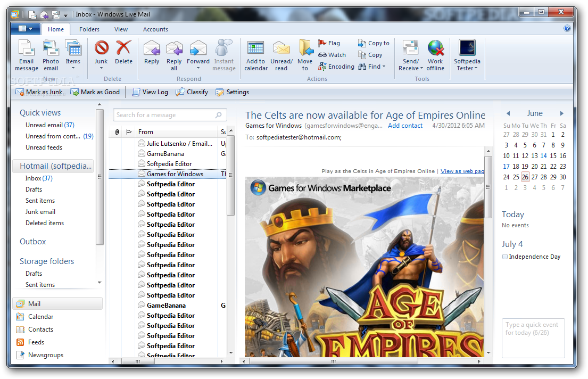
Task: Switch to the Home ribbon tab
Action: (55, 29)
